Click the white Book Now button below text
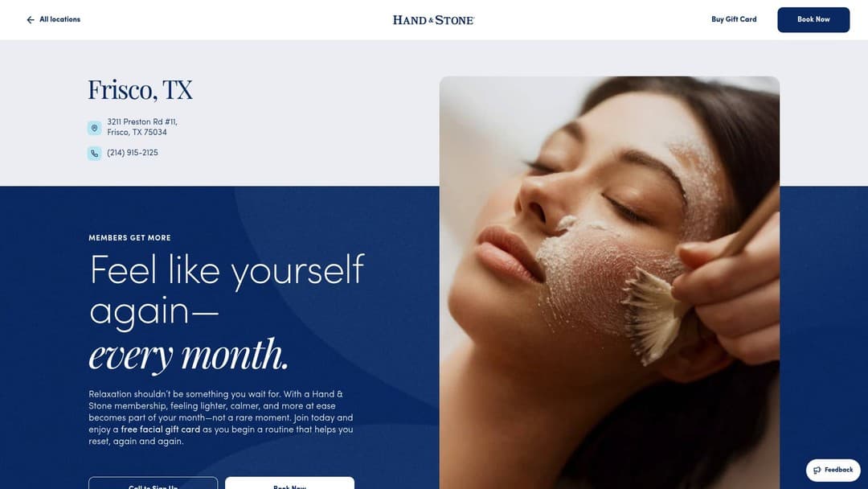 (289, 483)
